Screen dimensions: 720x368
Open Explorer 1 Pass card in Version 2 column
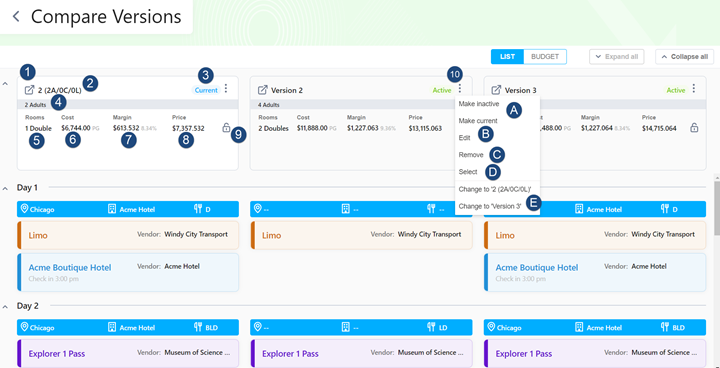click(361, 353)
